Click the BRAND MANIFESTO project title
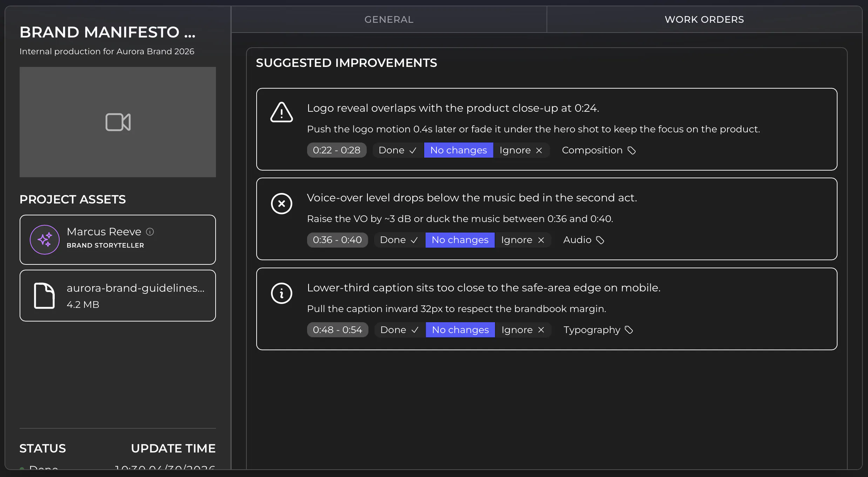Viewport: 868px width, 477px height. [x=108, y=32]
